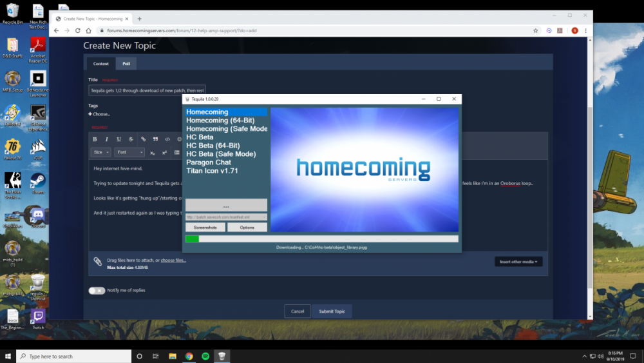Click the disabled play button in Tequila
The width and height of the screenshot is (644, 363).
(226, 205)
